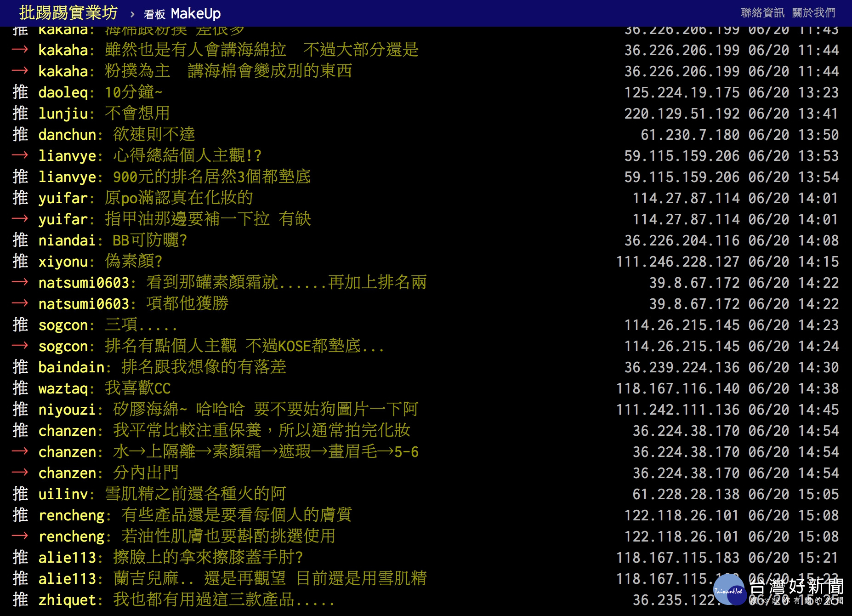Image resolution: width=852 pixels, height=616 pixels.
Task: Select lunjiu comment '不會想用'
Action: [x=137, y=114]
